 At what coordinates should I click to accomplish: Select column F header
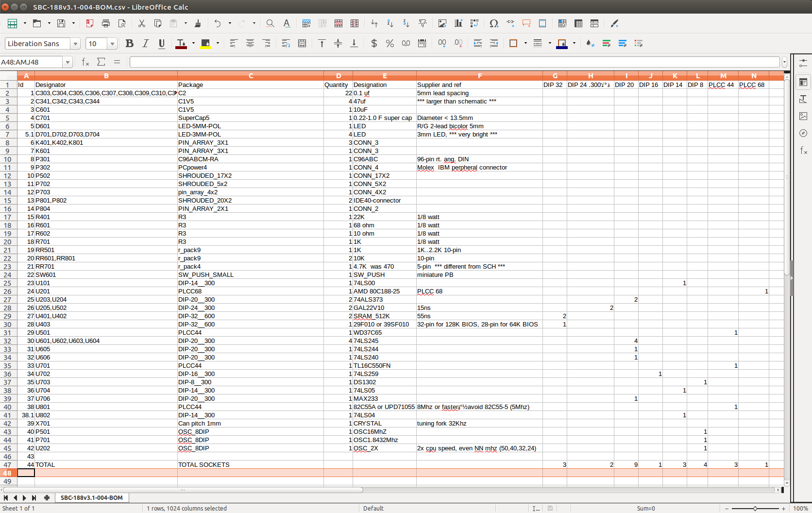pos(479,76)
